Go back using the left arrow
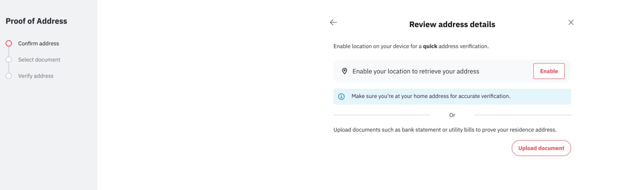This screenshot has height=190, width=644. 333,22
